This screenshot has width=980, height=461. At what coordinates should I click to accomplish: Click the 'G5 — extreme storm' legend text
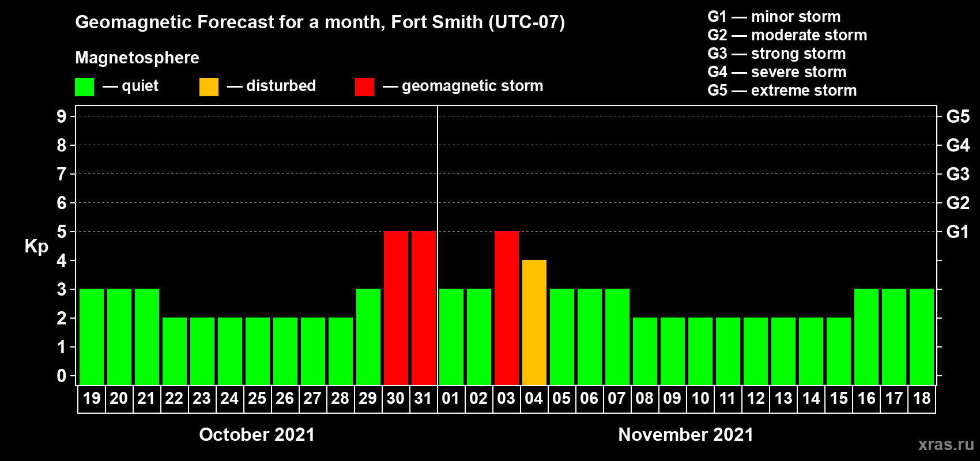point(782,90)
